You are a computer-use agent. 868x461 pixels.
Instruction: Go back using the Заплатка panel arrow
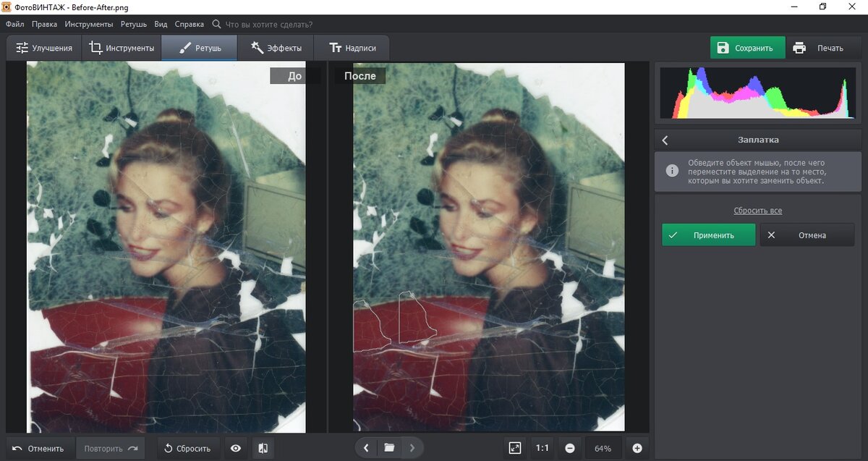pos(665,140)
